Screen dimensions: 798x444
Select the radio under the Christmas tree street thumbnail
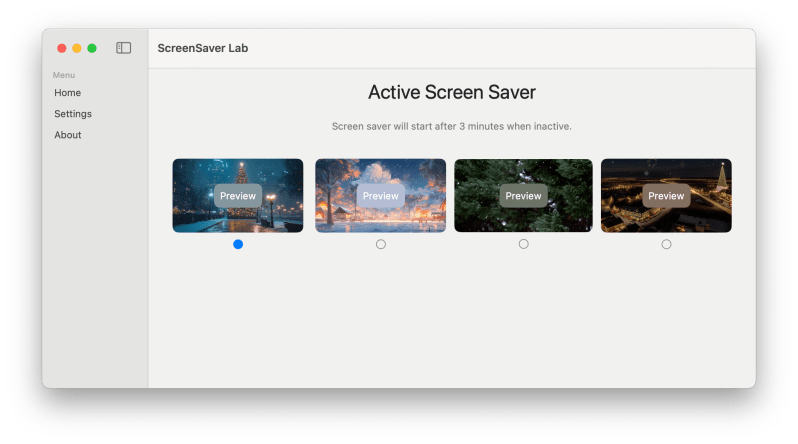click(x=238, y=244)
